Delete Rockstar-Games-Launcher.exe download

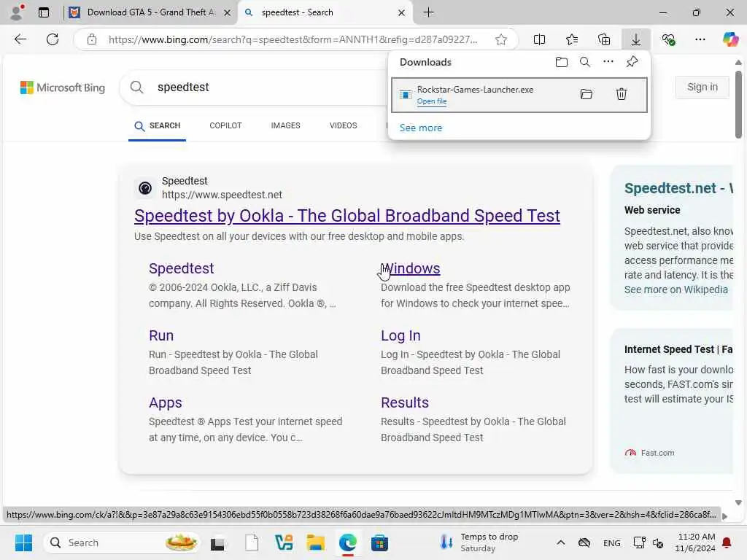[622, 94]
